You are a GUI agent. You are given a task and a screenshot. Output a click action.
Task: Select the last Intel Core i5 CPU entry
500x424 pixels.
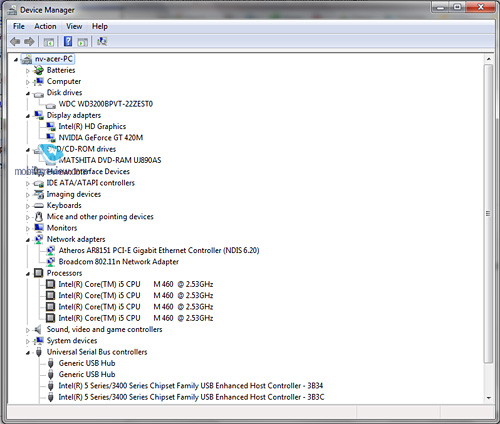point(136,318)
